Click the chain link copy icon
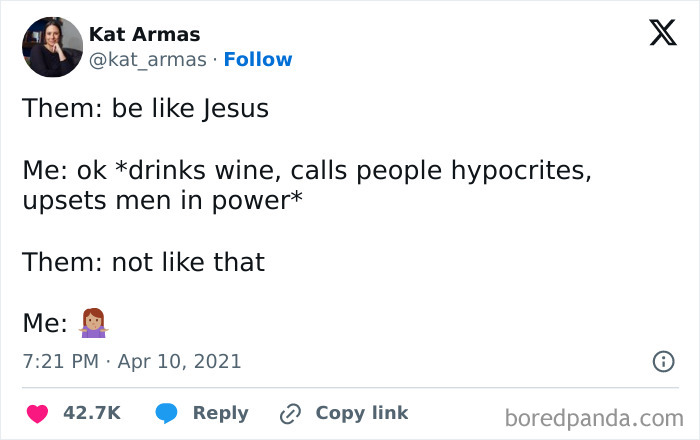 [x=291, y=413]
